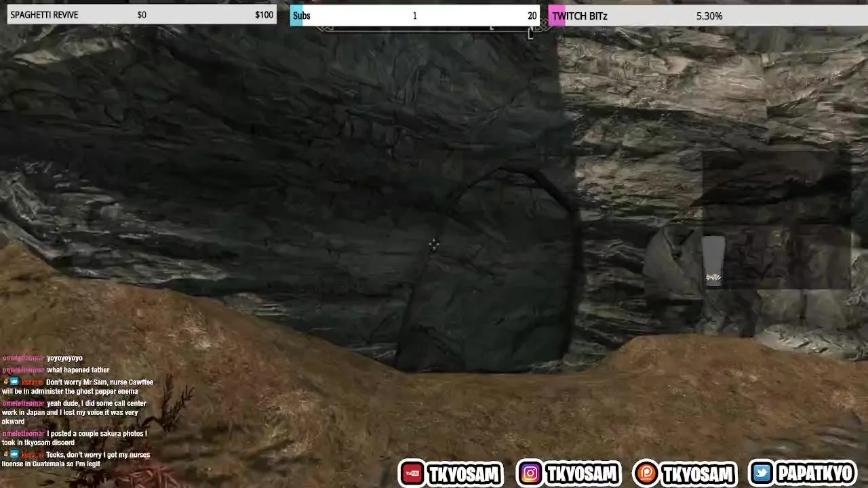Click the TKYOSAM label next to Patreon
This screenshot has height=488, width=868.
click(x=698, y=474)
